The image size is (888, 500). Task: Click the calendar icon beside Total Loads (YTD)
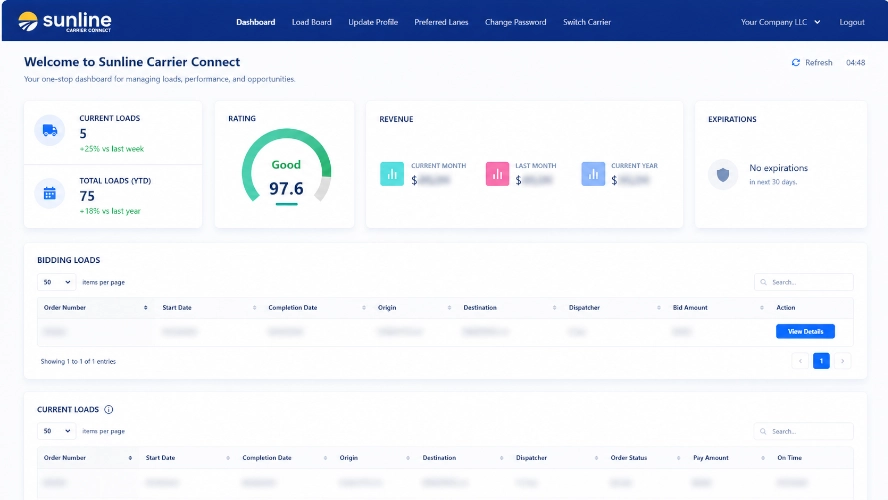pyautogui.click(x=50, y=193)
